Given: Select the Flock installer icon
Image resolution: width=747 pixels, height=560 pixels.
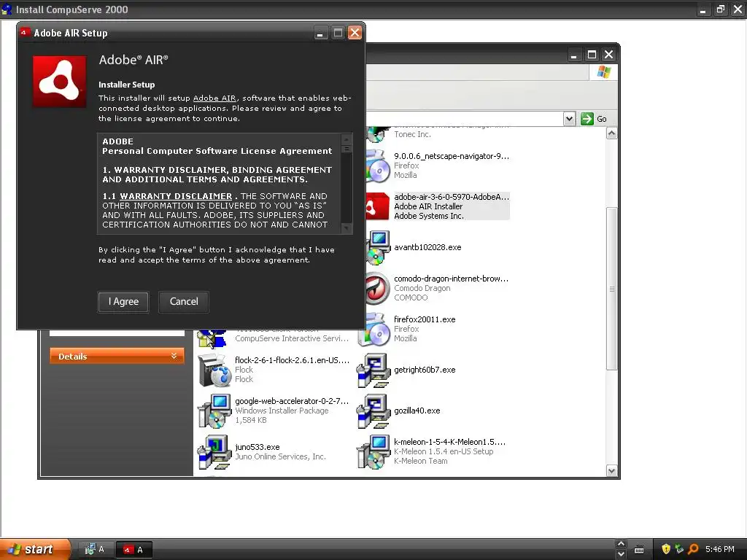Looking at the screenshot, I should [214, 370].
